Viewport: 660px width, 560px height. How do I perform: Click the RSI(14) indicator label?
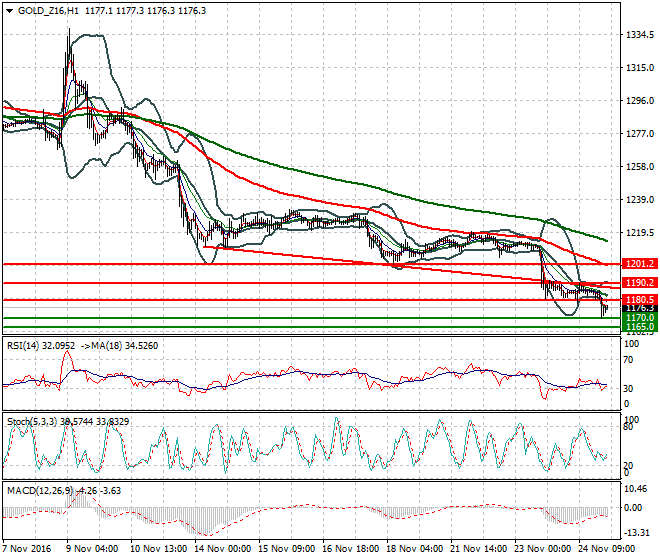coord(23,346)
